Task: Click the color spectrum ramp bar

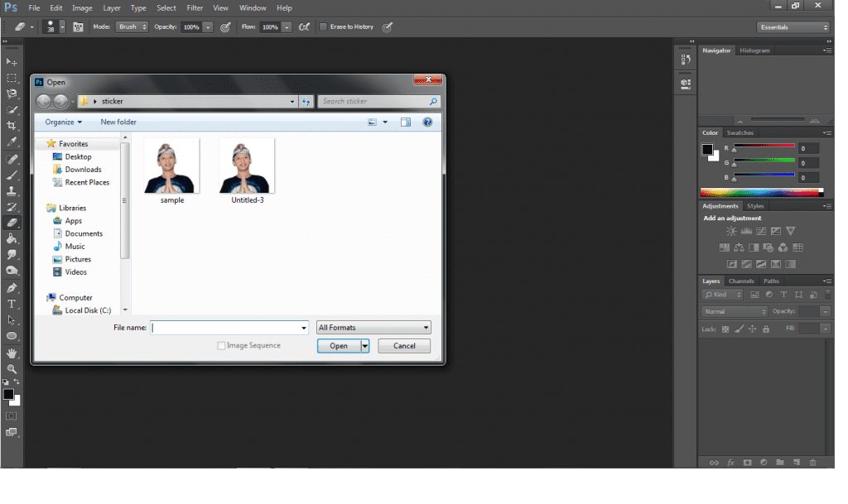Action: pos(761,193)
